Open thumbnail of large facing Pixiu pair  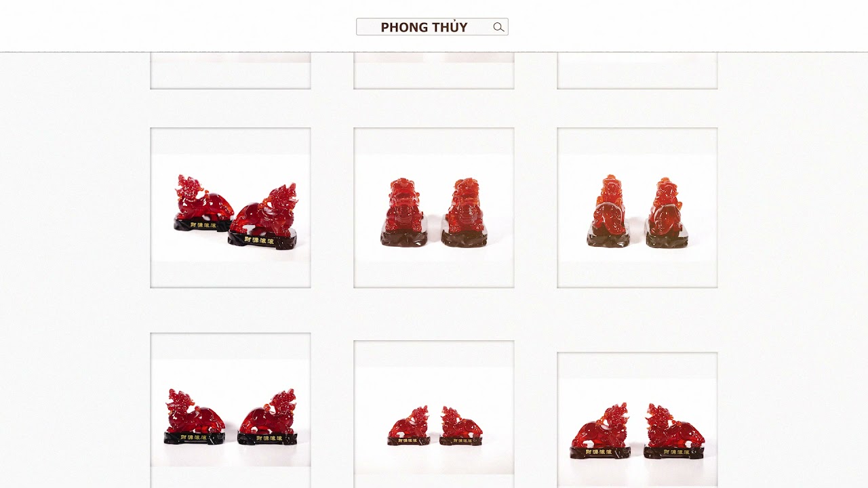point(637,420)
